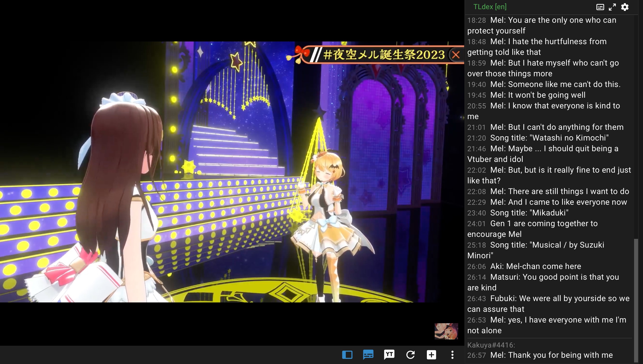Jump to 18:59 'But I hate myself' line
This screenshot has height=364, width=643.
tap(549, 68)
